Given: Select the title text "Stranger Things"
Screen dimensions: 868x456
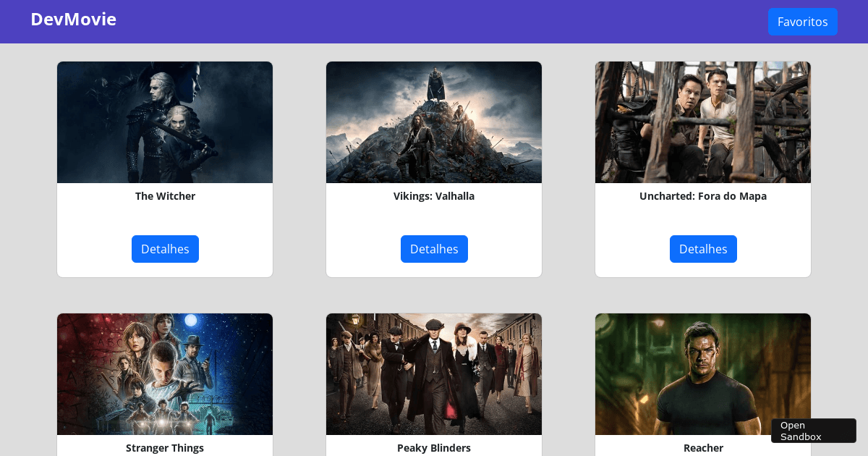Looking at the screenshot, I should click(165, 448).
